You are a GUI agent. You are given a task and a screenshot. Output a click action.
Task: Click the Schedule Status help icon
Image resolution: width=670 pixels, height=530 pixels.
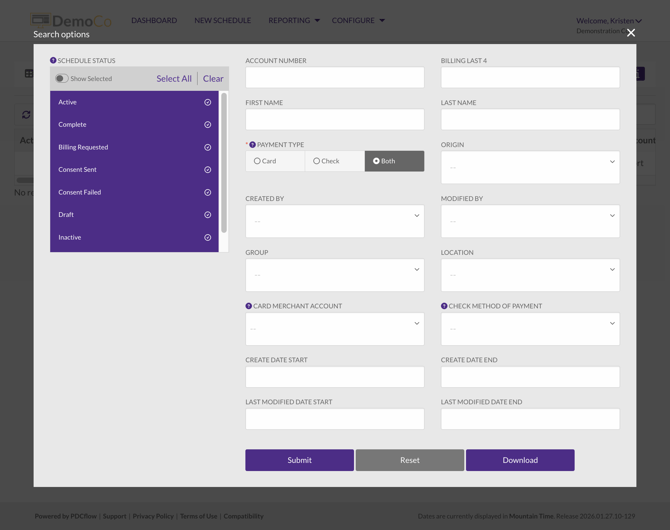(53, 60)
